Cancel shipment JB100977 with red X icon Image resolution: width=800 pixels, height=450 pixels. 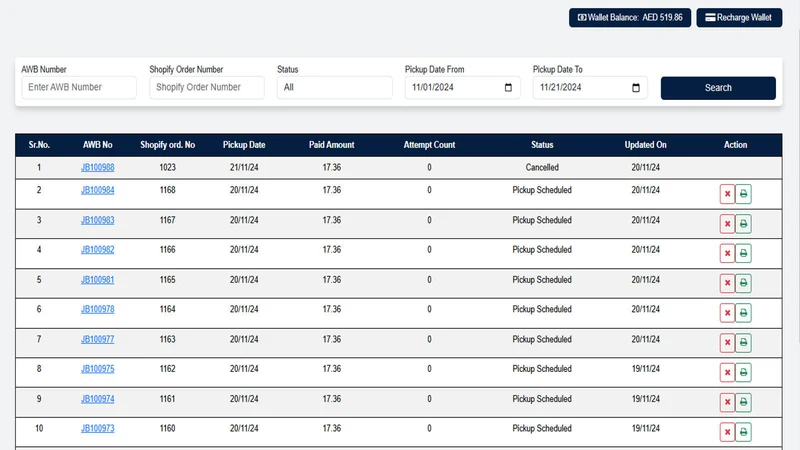pos(727,343)
